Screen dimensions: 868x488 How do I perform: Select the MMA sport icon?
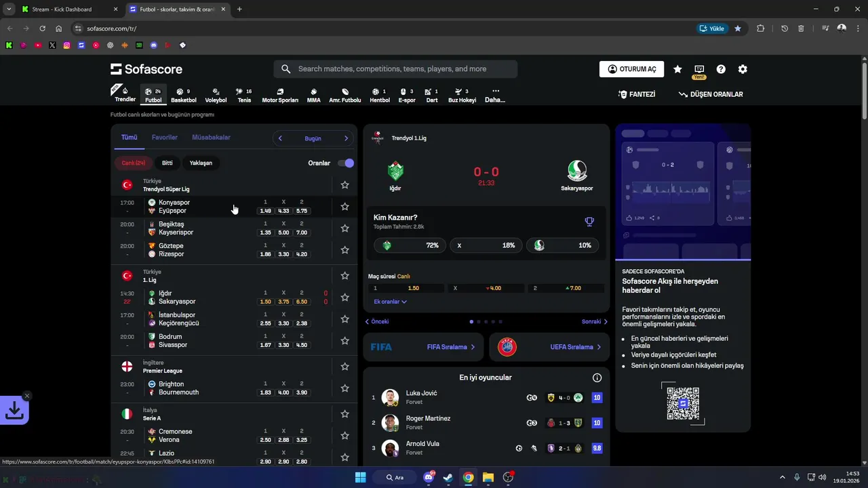coord(313,95)
